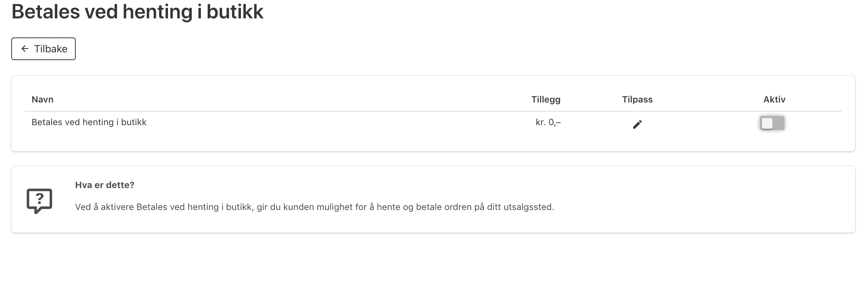Click the question mark speech bubble icon
This screenshot has height=304, width=868.
pyautogui.click(x=39, y=201)
